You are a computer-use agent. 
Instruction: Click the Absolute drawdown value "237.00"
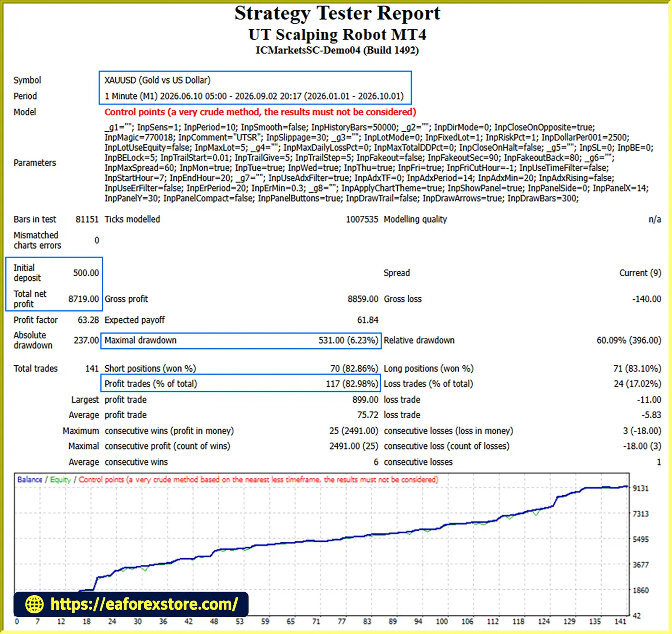(x=86, y=340)
